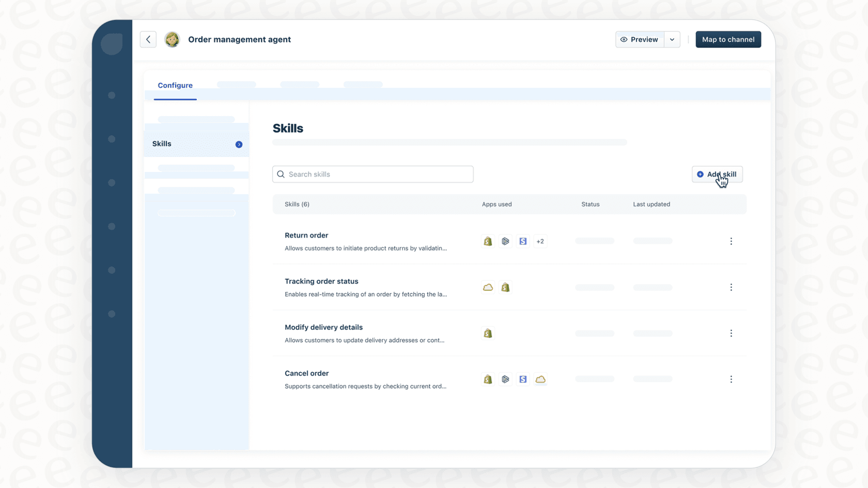Open the Preview button

click(x=640, y=39)
